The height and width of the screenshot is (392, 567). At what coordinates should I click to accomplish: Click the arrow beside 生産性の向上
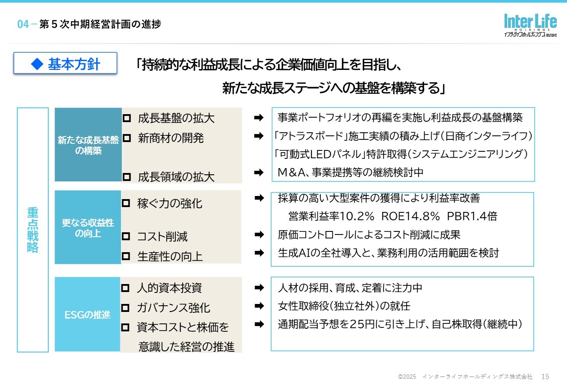point(259,253)
